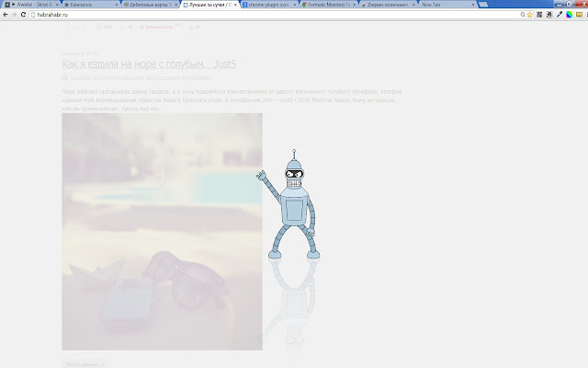Close the chrome plugin icon tab

[x=295, y=5]
